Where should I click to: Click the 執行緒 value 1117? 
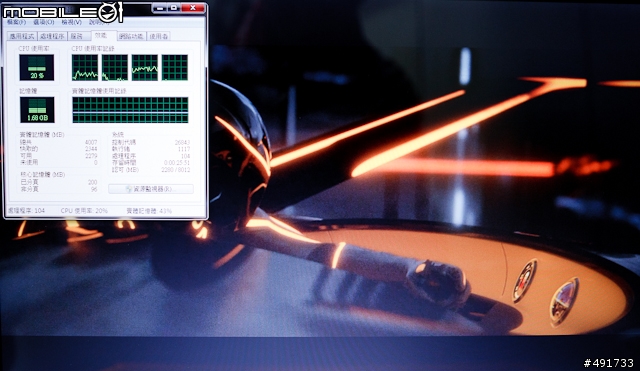[184, 149]
